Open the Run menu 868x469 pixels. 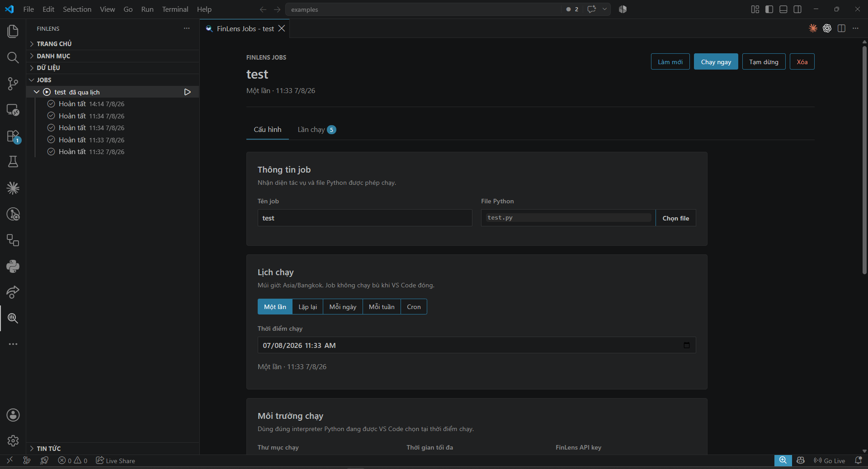[147, 9]
